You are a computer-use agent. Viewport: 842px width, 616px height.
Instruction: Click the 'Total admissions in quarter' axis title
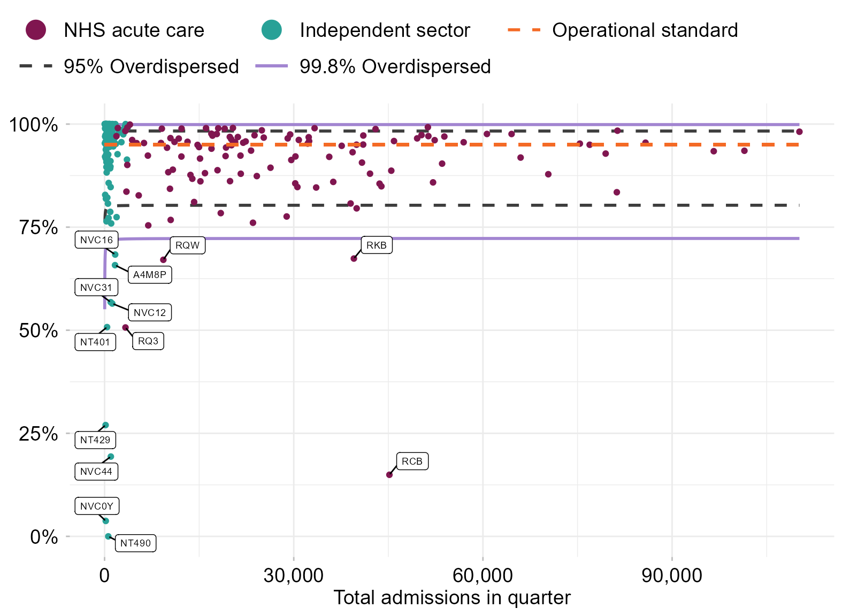(x=452, y=597)
